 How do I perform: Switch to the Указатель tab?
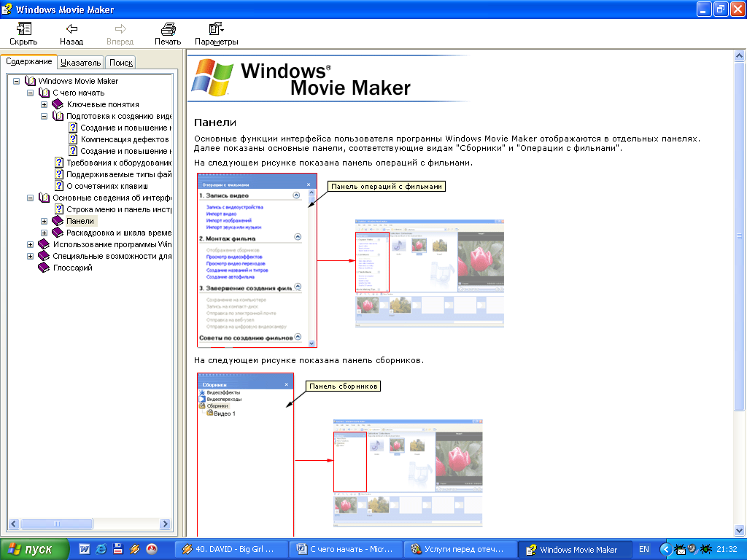pyautogui.click(x=80, y=63)
